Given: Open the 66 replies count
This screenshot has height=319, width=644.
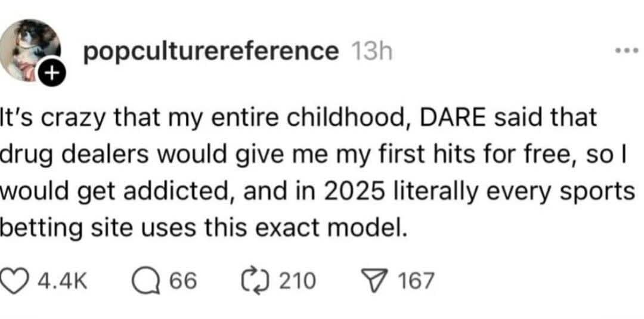Looking at the screenshot, I should 184,280.
